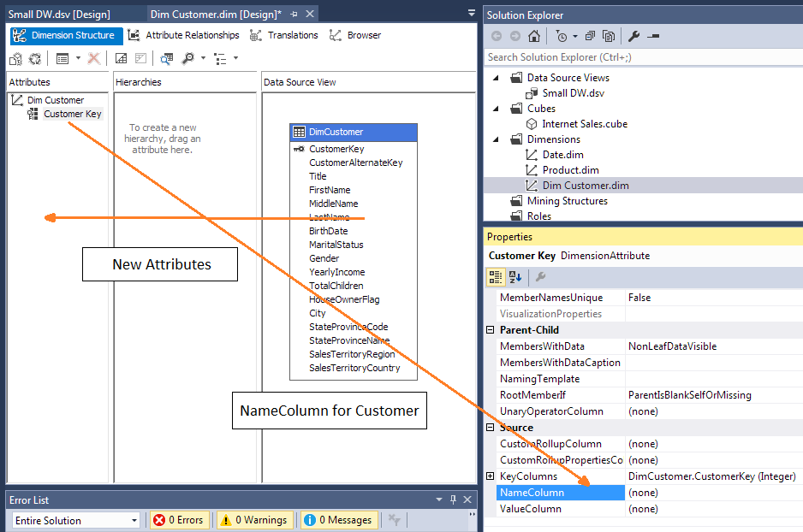Switch to Attribute Relationships tab

[x=183, y=35]
